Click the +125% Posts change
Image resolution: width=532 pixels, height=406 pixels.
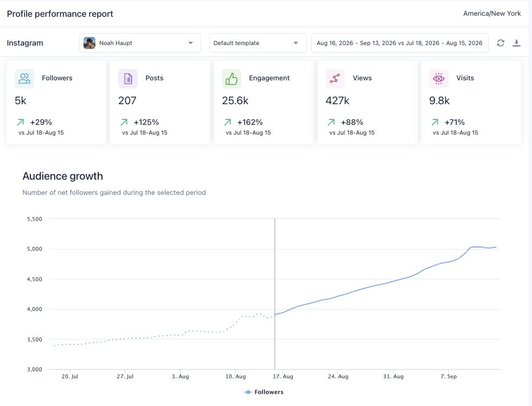(x=146, y=122)
